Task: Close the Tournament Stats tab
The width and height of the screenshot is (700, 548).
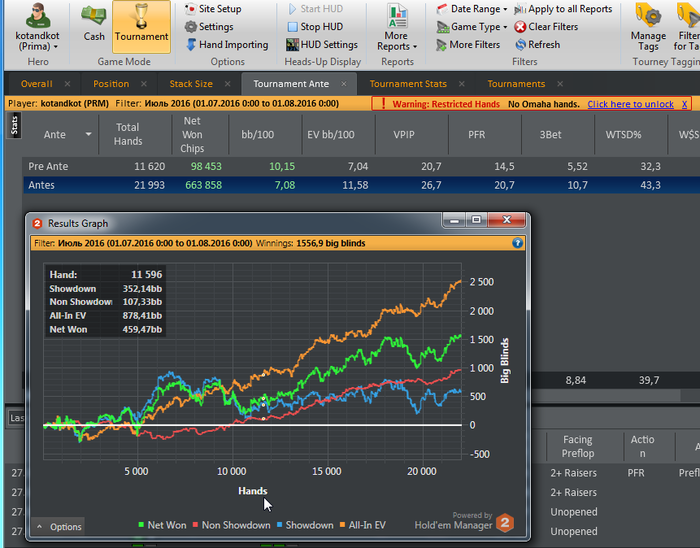Action: (462, 84)
